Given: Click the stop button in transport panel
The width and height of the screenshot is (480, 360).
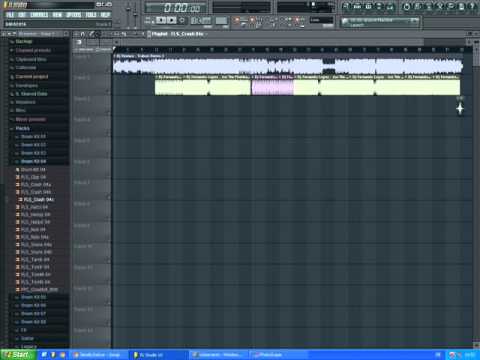Looking at the screenshot, I should pos(171,20).
